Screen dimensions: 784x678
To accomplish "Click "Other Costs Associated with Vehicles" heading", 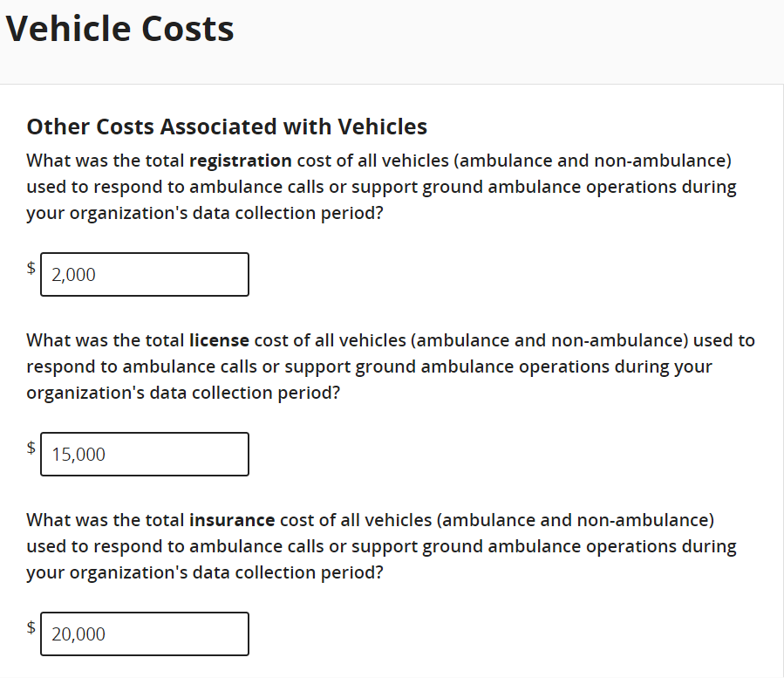I will 227,127.
